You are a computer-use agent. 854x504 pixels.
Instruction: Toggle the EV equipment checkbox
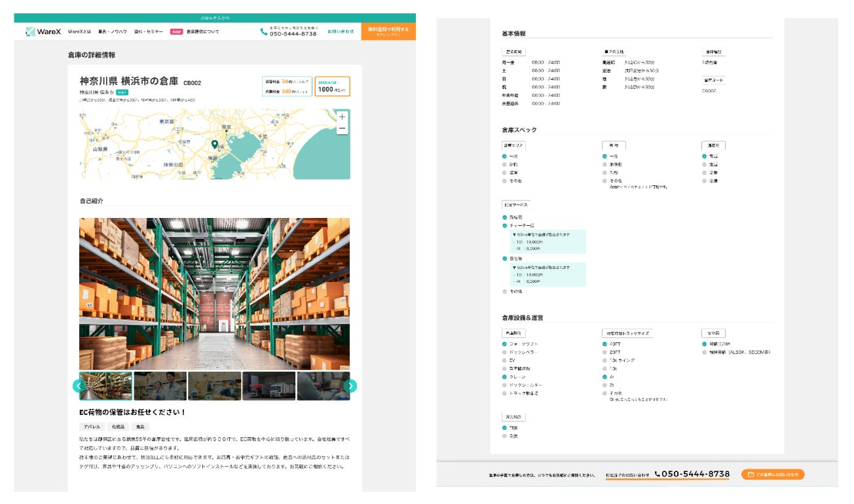[x=504, y=360]
